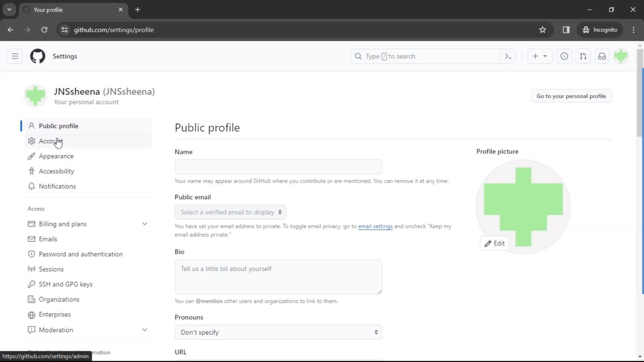Click the email settings link

375,226
